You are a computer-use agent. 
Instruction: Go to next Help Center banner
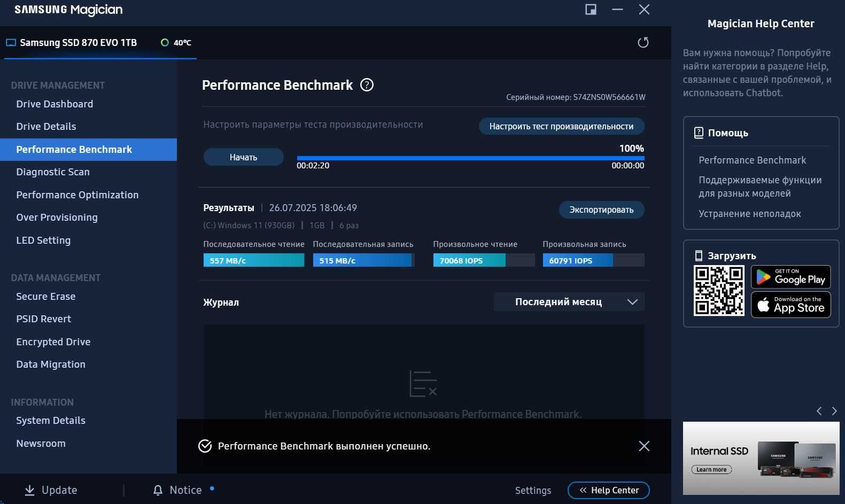(x=834, y=411)
